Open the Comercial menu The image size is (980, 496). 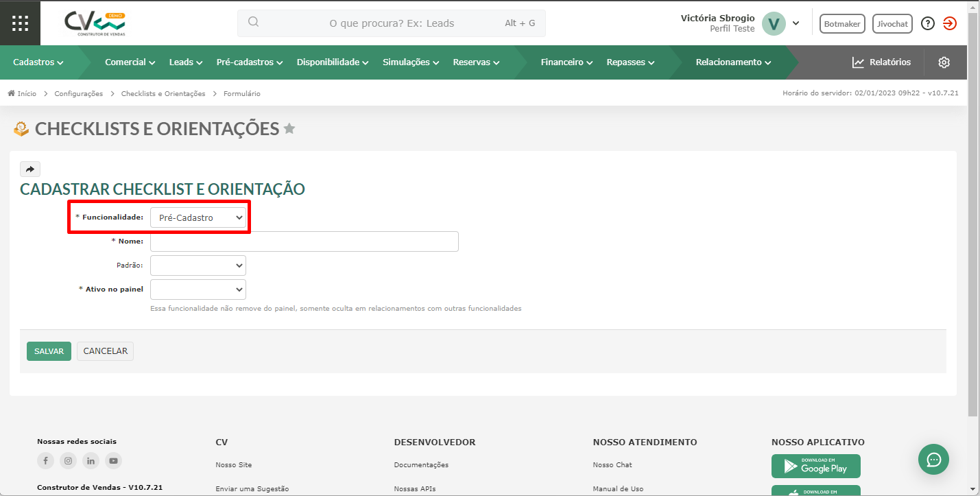[x=130, y=62]
